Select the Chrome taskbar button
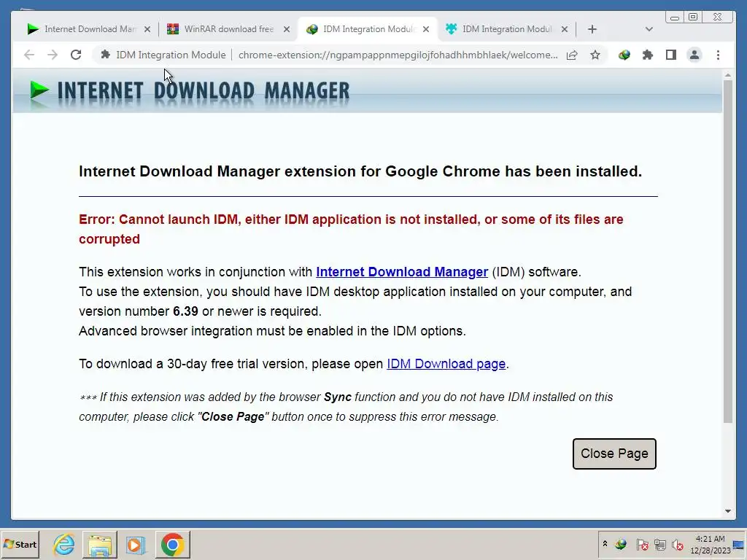Viewport: 747px width, 560px height. tap(172, 544)
